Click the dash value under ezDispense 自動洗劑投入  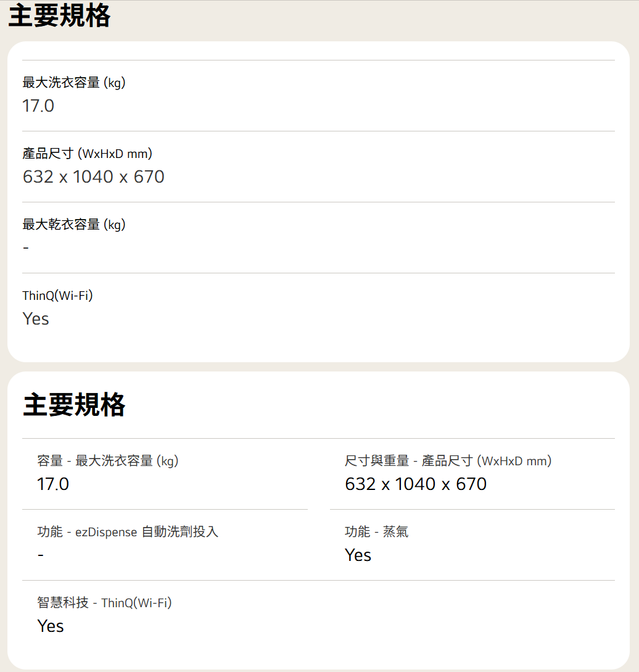(x=41, y=555)
